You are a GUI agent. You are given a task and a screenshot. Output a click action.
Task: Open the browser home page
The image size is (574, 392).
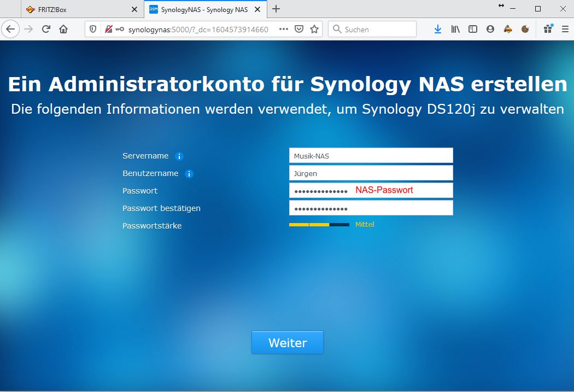coord(63,30)
